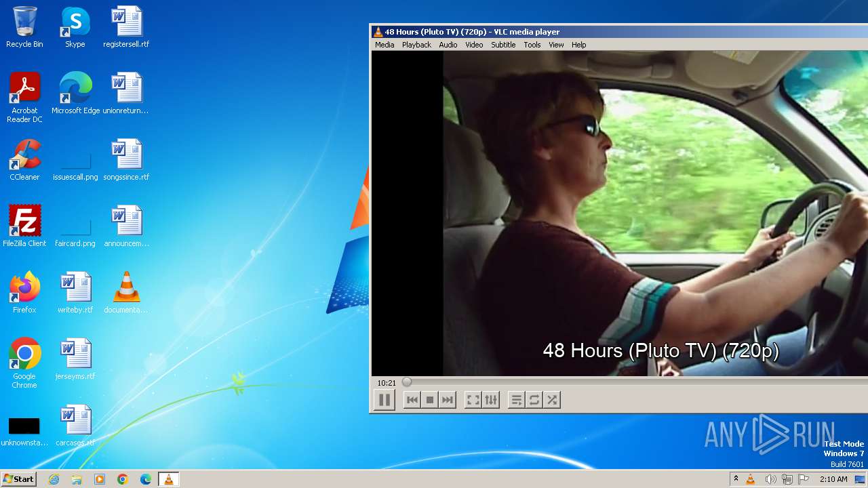Show extended settings in VLC
Image resolution: width=868 pixels, height=488 pixels.
pyautogui.click(x=491, y=400)
